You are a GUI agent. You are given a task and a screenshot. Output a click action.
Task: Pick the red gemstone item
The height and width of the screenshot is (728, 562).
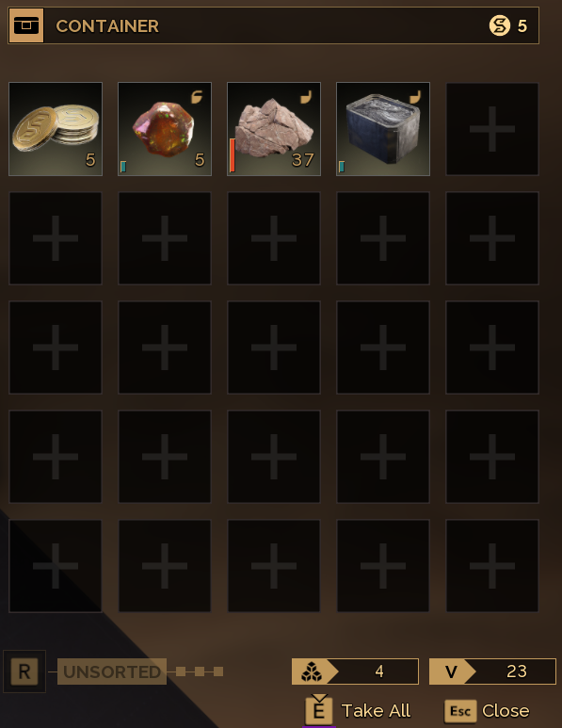pyautogui.click(x=165, y=129)
